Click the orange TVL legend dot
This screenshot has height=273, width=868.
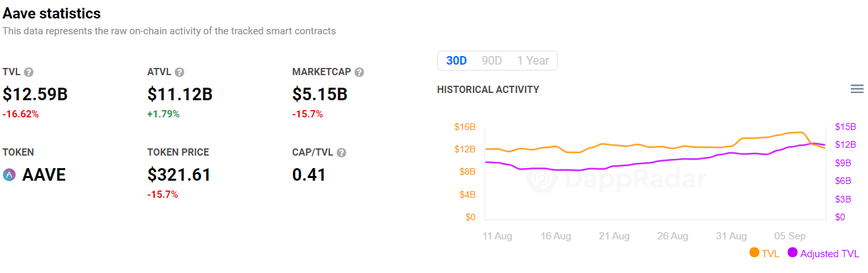pyautogui.click(x=754, y=253)
